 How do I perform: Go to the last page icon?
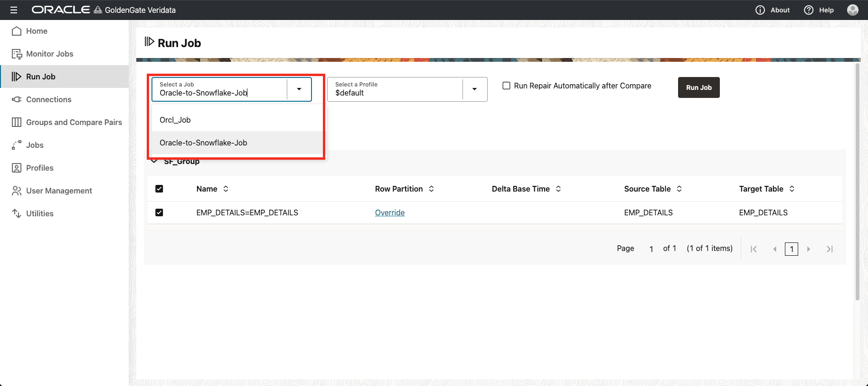[x=830, y=249]
